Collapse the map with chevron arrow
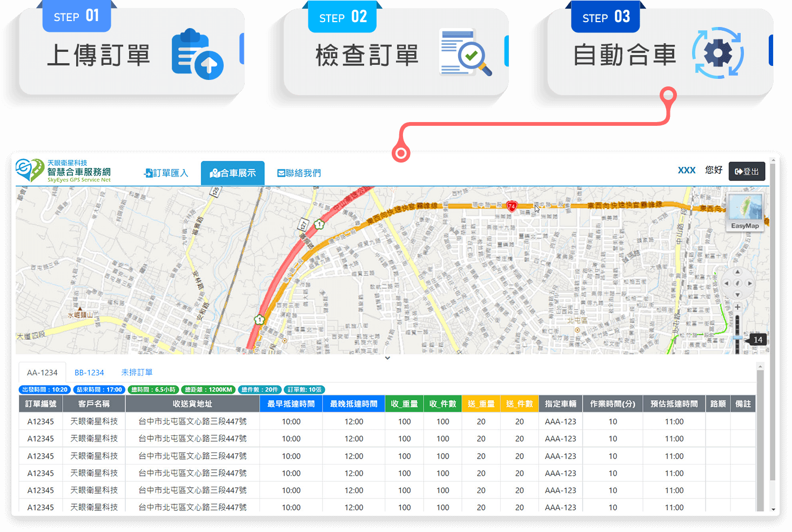 [x=387, y=358]
